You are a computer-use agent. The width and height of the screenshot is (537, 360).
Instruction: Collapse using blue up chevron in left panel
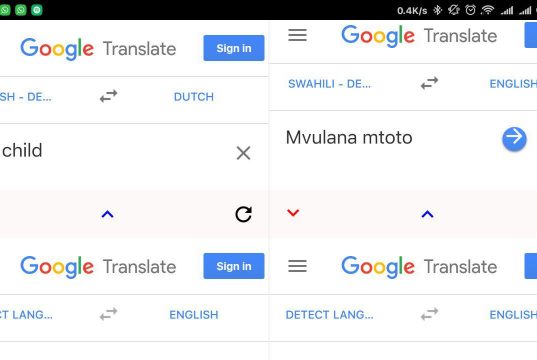point(108,214)
